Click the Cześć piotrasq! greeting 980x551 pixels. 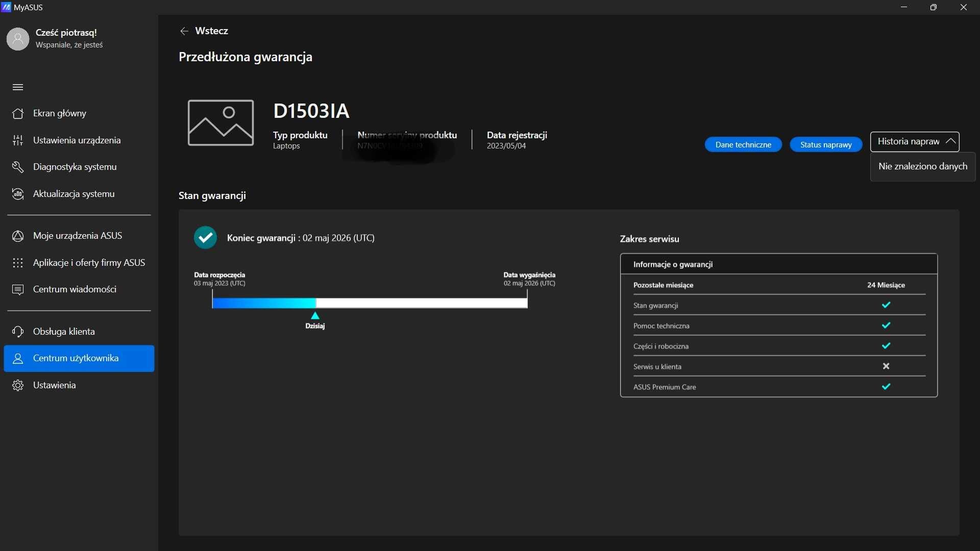click(66, 33)
